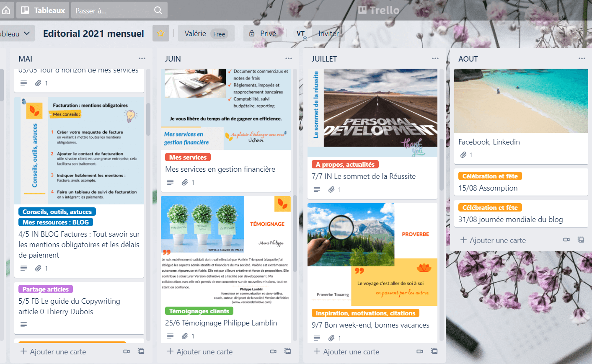Open card 'Mes services en gestion financière'

[x=220, y=169]
